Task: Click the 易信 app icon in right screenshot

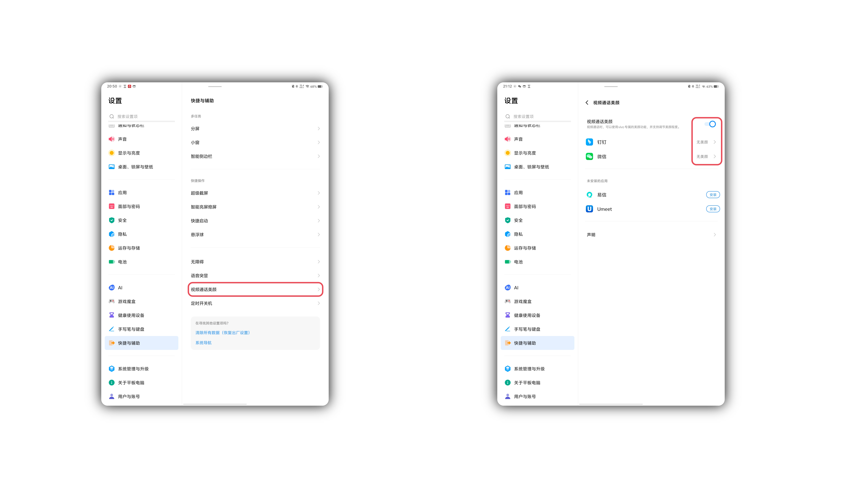Action: [x=589, y=195]
